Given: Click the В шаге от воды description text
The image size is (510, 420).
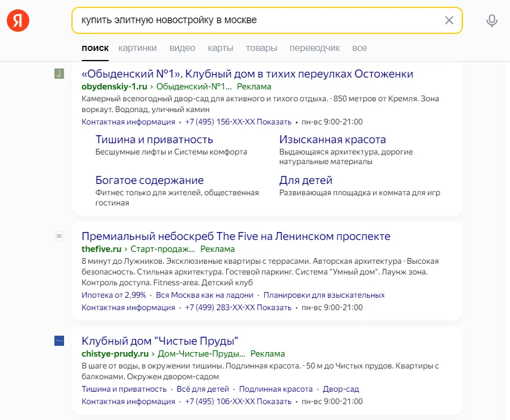Looking at the screenshot, I should tap(260, 371).
